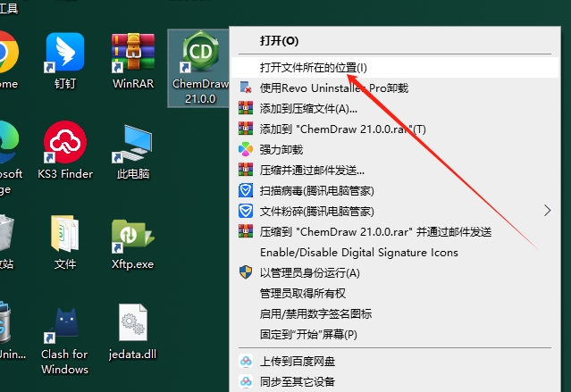Choose 启用/禁用数字签名图标 entry

(395, 313)
